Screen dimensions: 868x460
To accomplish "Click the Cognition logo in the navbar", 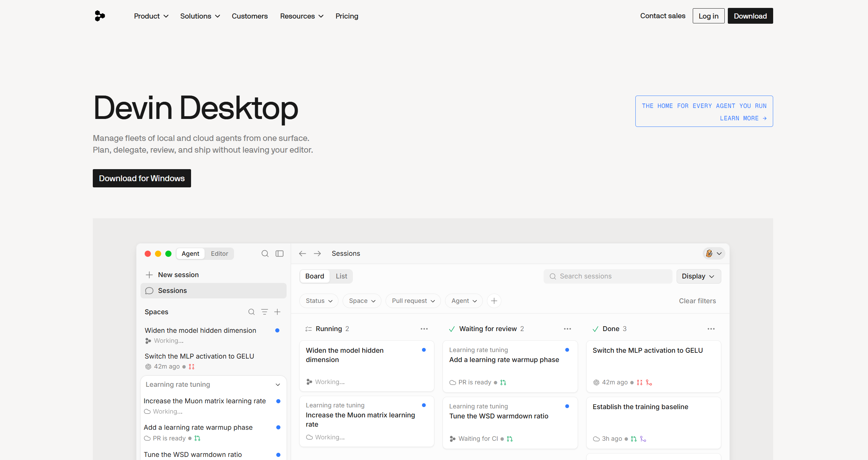I will (100, 16).
